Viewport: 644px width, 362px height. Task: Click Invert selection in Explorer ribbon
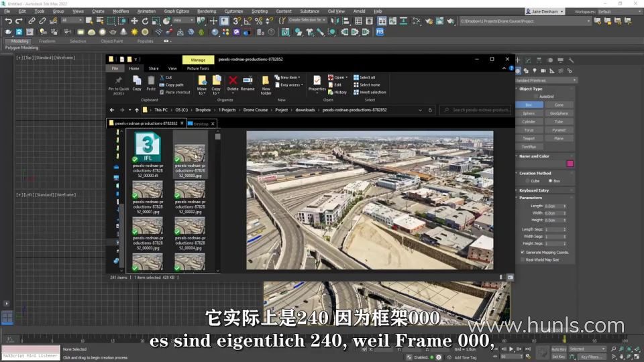click(370, 93)
